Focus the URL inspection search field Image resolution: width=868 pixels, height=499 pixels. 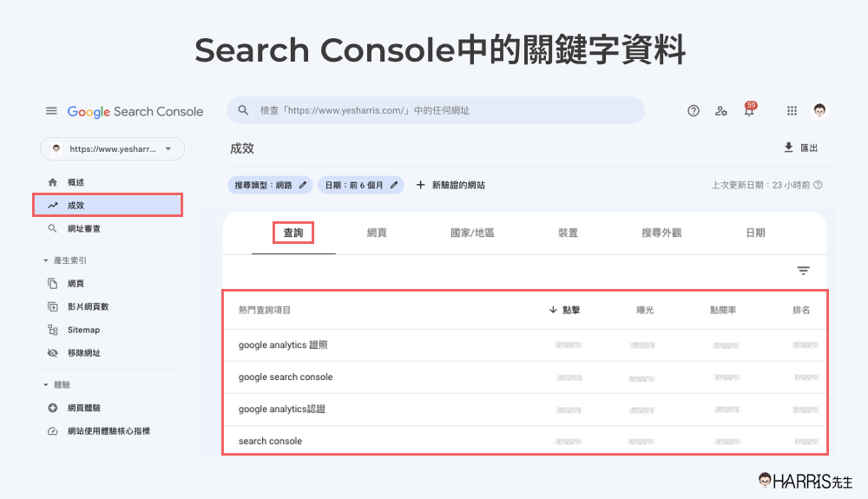pyautogui.click(x=436, y=110)
